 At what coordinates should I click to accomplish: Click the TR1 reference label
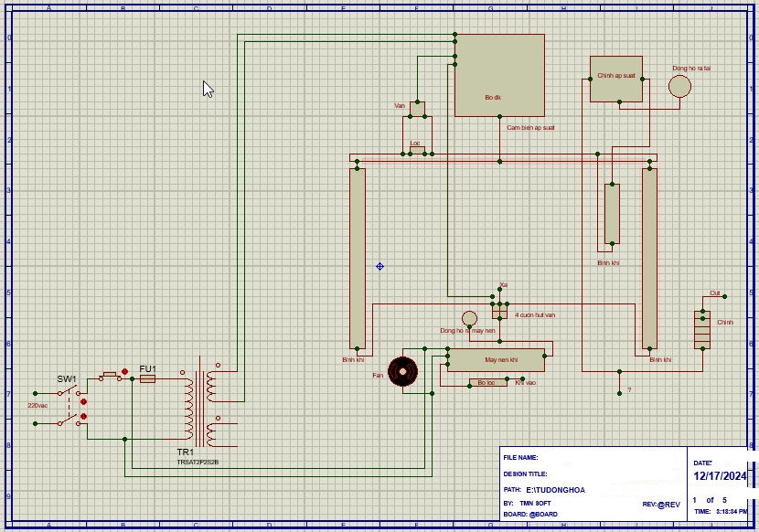coord(186,452)
